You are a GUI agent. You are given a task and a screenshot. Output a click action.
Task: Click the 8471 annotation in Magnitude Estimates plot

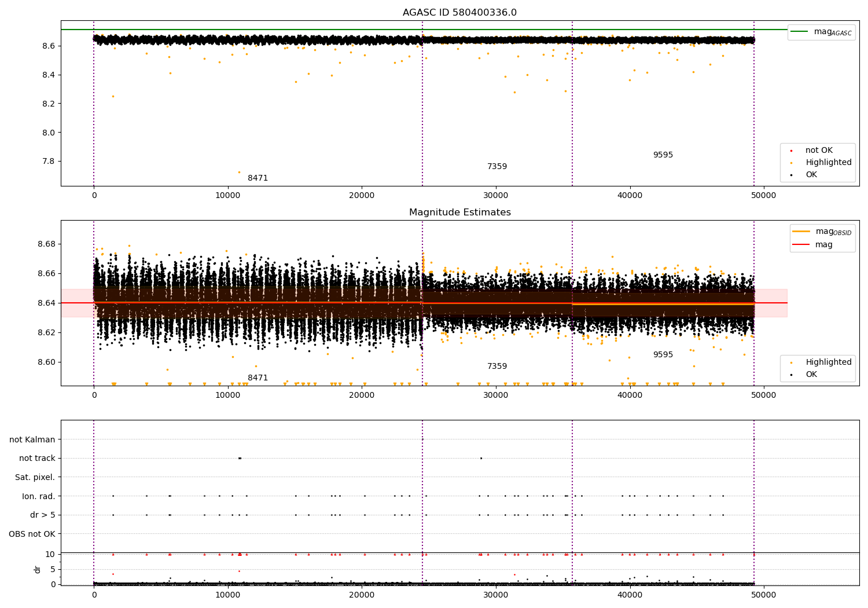(258, 378)
